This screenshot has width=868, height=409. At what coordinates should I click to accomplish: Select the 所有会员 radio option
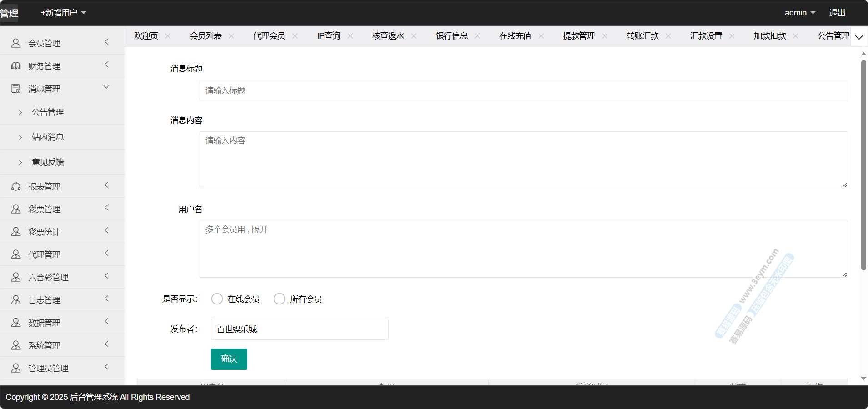pyautogui.click(x=279, y=299)
